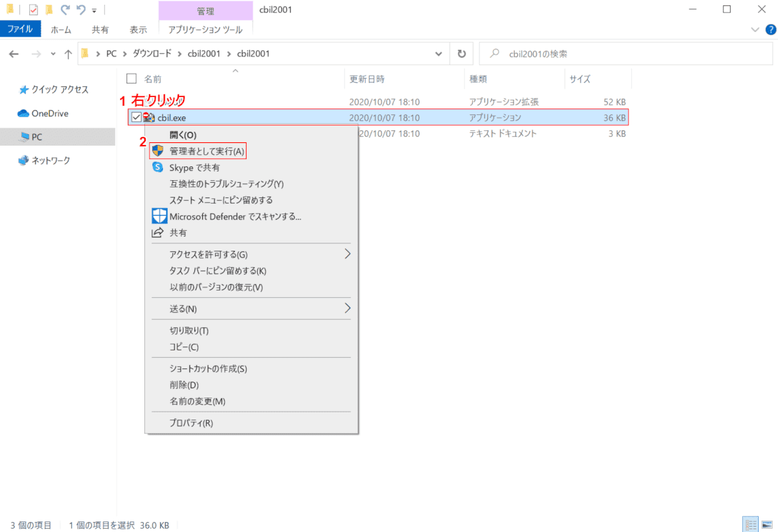
Task: Go forward with the right arrow button
Action: point(36,54)
